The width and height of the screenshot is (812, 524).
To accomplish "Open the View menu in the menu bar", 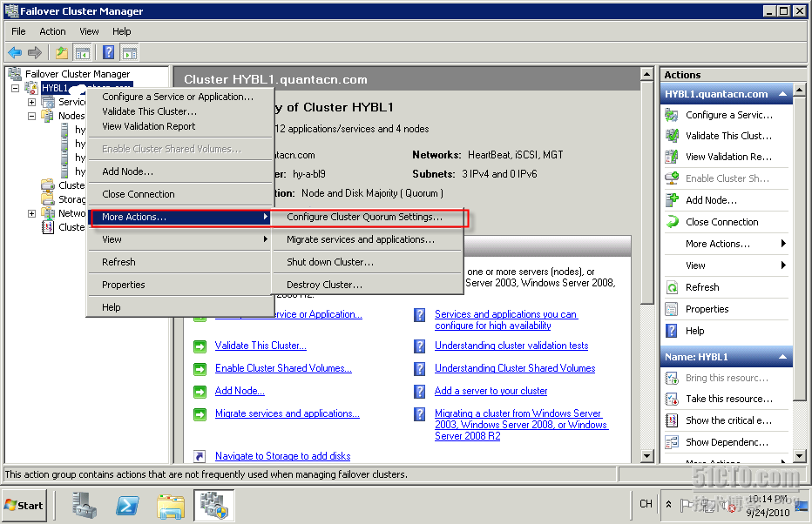I will (89, 31).
